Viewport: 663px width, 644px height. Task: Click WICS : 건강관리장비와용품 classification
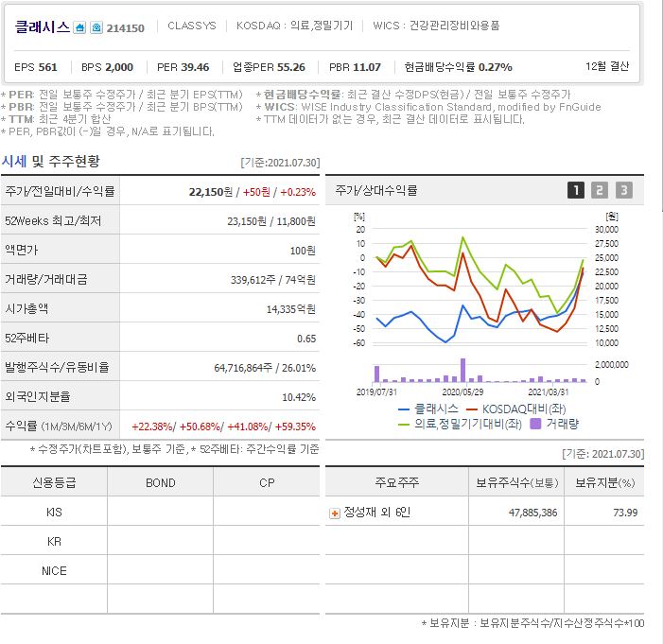click(x=436, y=26)
